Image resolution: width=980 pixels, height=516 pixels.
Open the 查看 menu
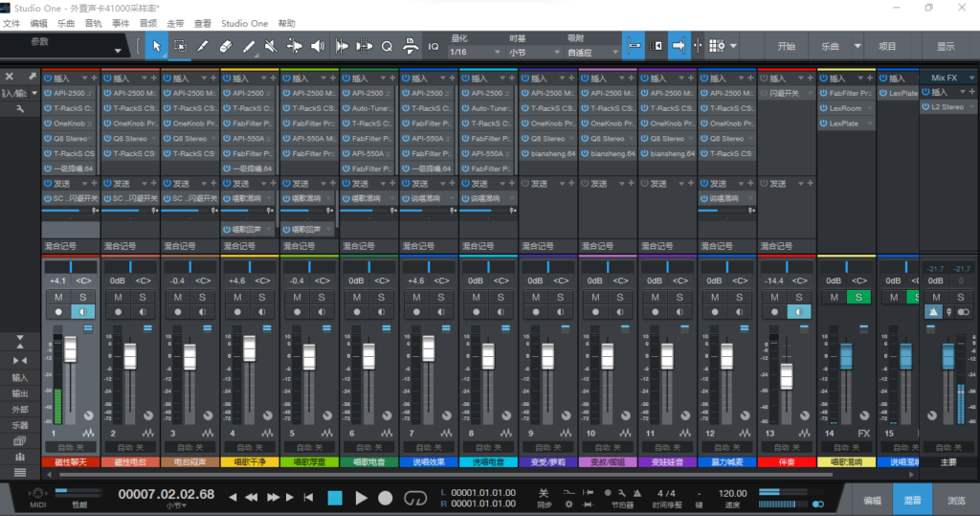point(203,23)
